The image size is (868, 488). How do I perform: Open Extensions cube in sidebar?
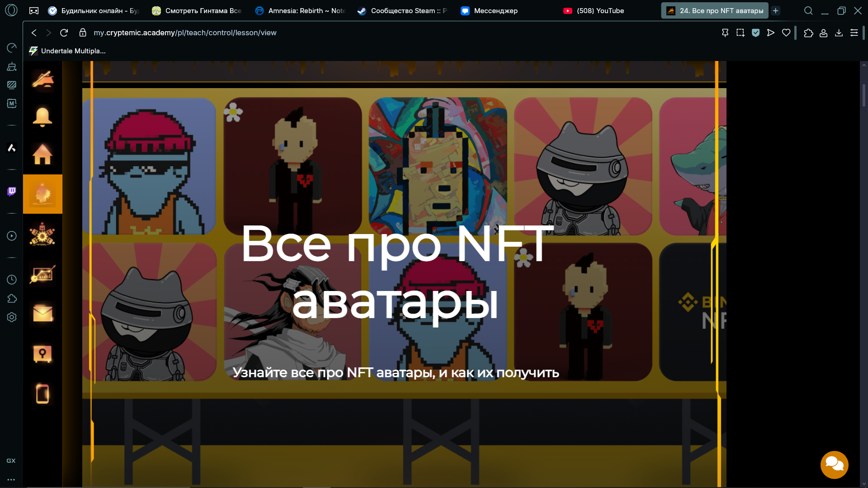[x=12, y=298]
